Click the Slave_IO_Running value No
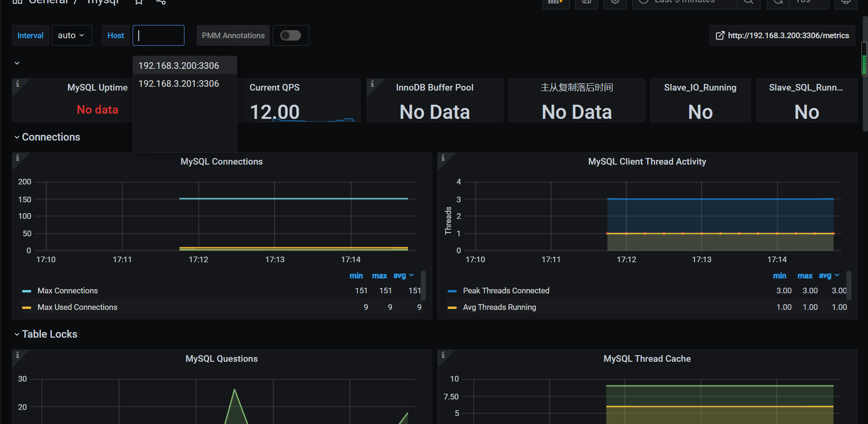Screen dimensions: 868x424 [700, 112]
